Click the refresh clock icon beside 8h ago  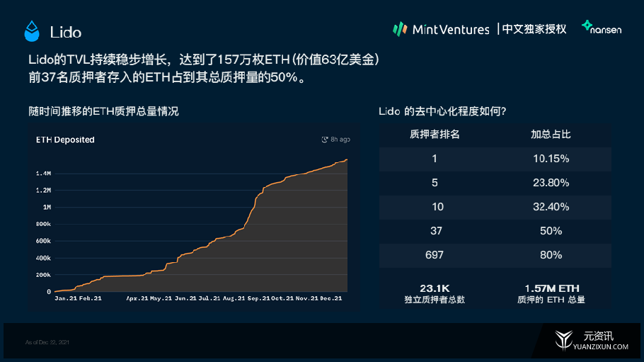[324, 140]
